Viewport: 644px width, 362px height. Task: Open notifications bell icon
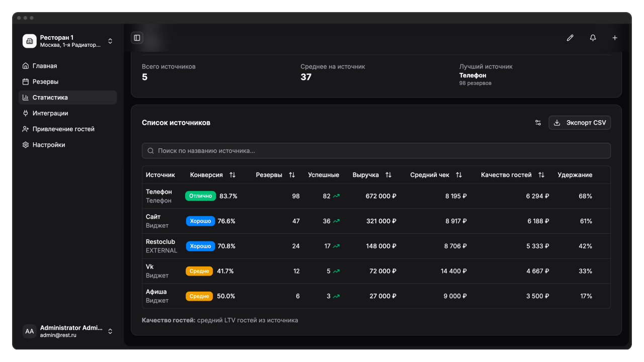[593, 38]
